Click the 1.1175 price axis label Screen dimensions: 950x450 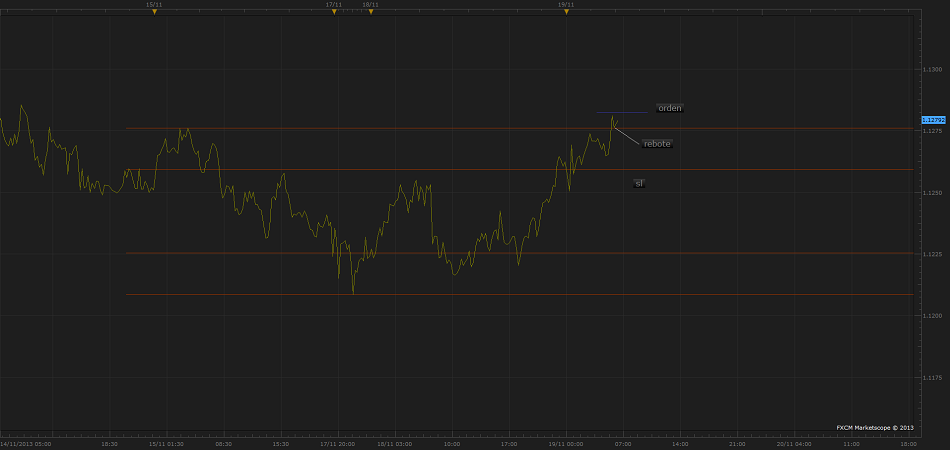[932, 378]
